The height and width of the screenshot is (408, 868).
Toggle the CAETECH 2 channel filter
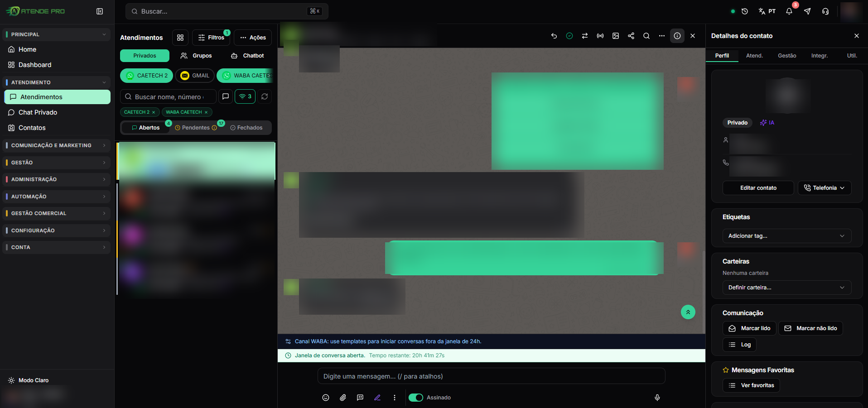click(x=147, y=76)
